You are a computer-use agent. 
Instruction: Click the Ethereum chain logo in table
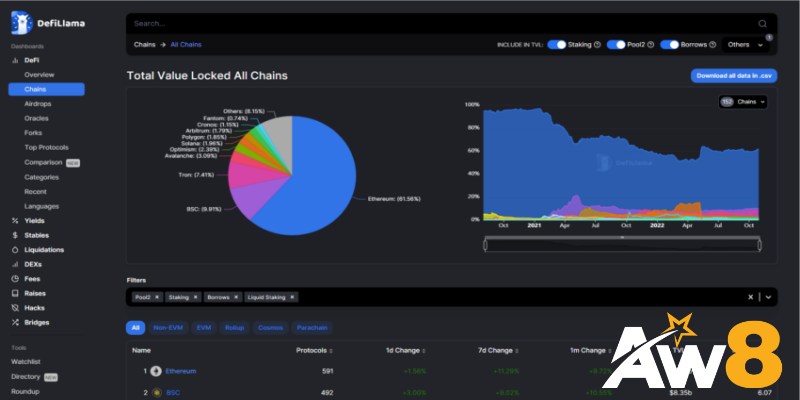156,371
